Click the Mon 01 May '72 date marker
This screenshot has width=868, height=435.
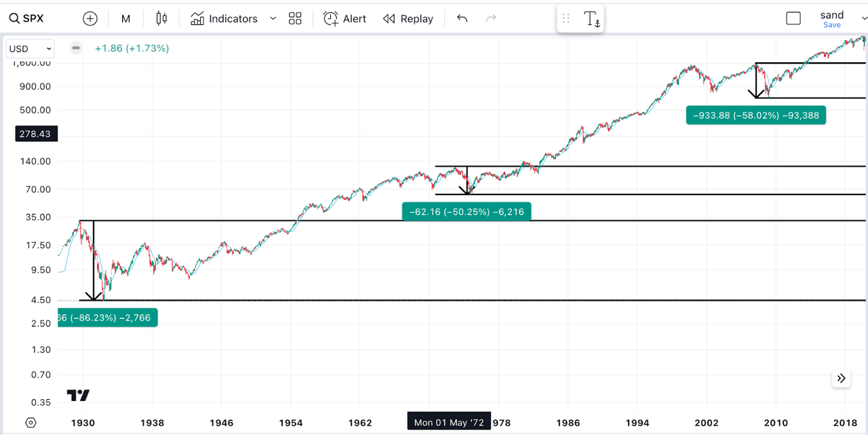(448, 421)
